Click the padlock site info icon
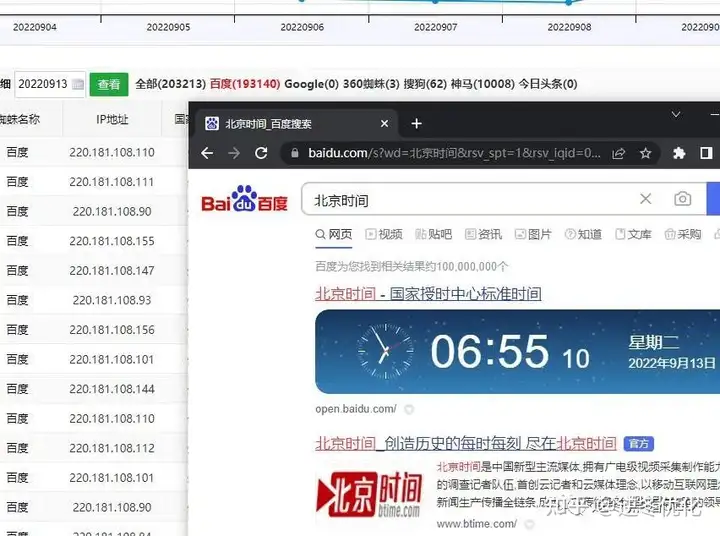Image resolution: width=720 pixels, height=536 pixels. tap(295, 153)
